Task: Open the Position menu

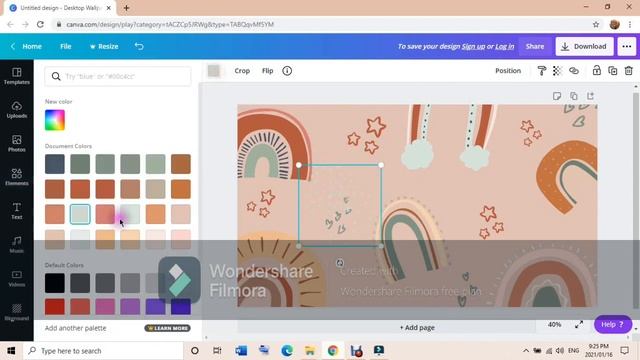Action: coord(508,71)
